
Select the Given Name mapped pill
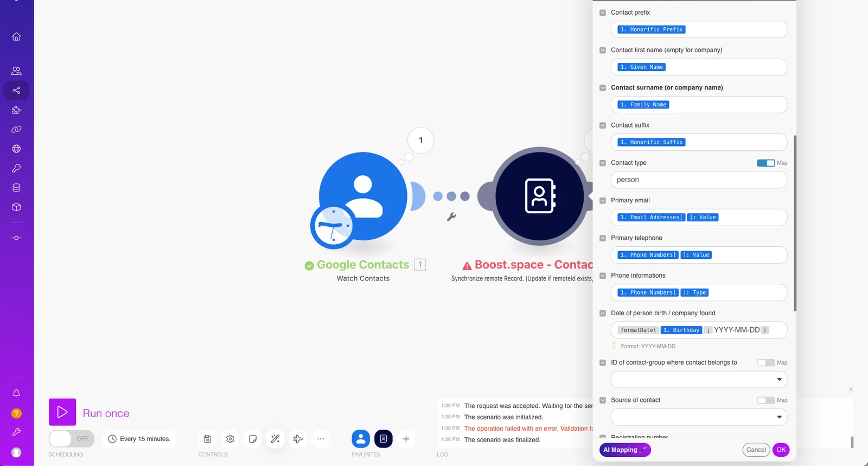coord(642,67)
